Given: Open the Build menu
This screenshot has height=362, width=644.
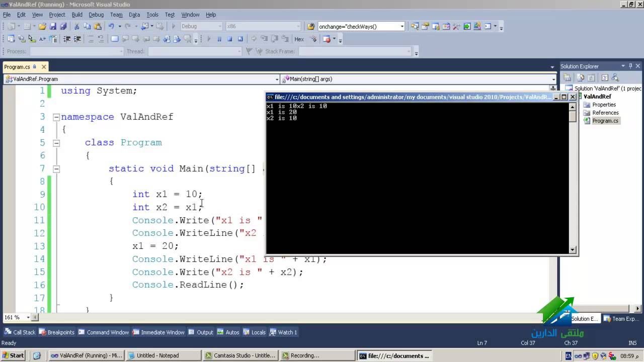Looking at the screenshot, I should tap(77, 15).
